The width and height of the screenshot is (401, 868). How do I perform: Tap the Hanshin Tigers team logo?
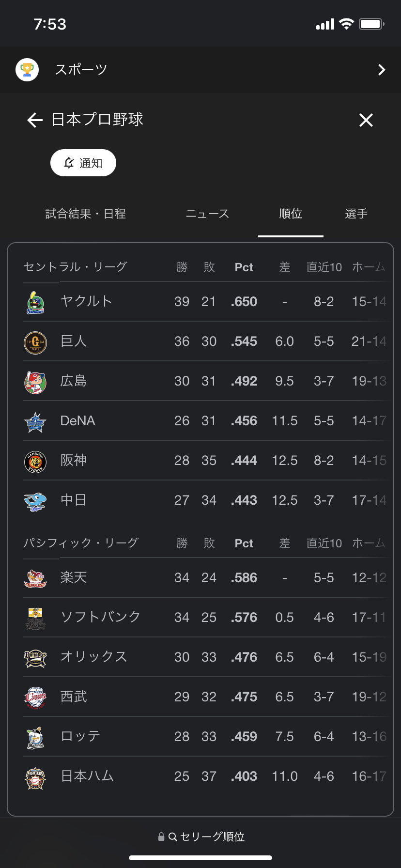(x=35, y=462)
